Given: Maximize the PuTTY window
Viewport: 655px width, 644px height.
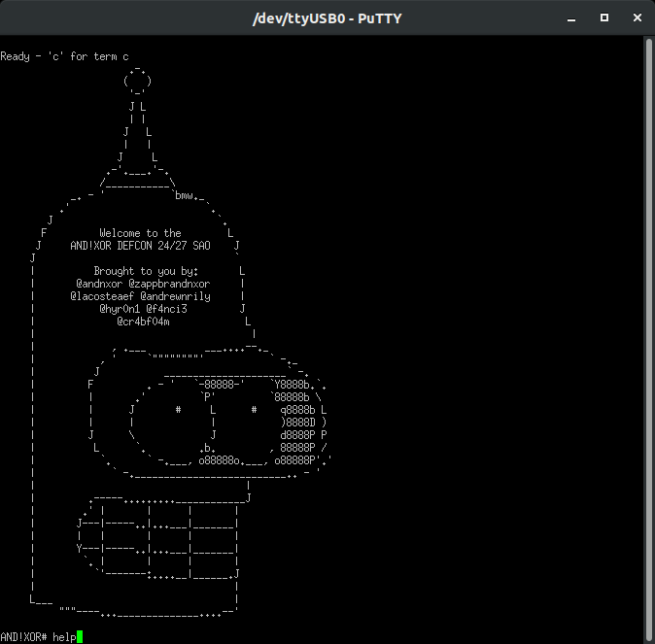Looking at the screenshot, I should (604, 17).
